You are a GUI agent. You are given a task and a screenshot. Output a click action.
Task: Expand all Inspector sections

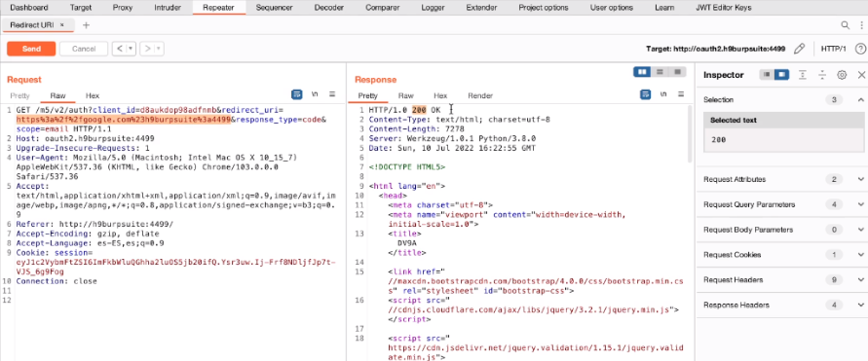[x=802, y=75]
